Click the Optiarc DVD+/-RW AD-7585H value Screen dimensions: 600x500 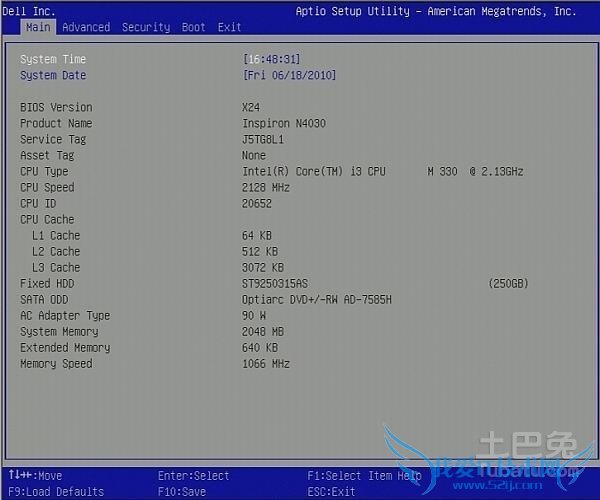click(317, 300)
